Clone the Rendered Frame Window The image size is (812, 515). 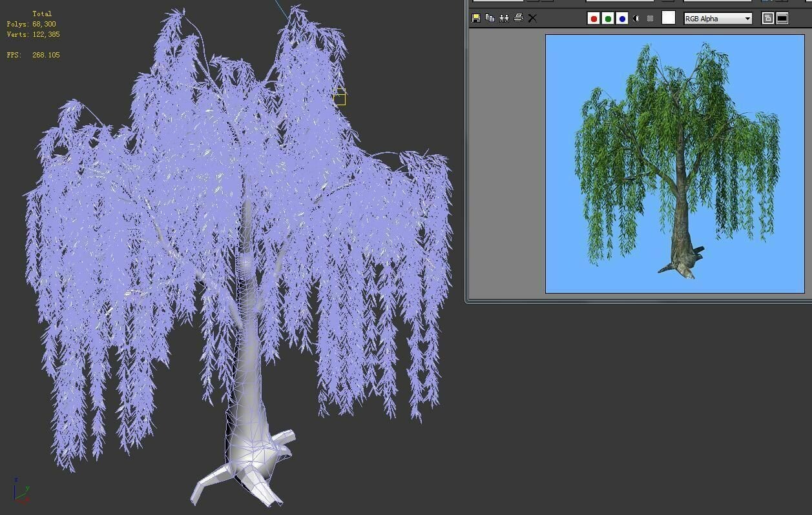pyautogui.click(x=503, y=18)
